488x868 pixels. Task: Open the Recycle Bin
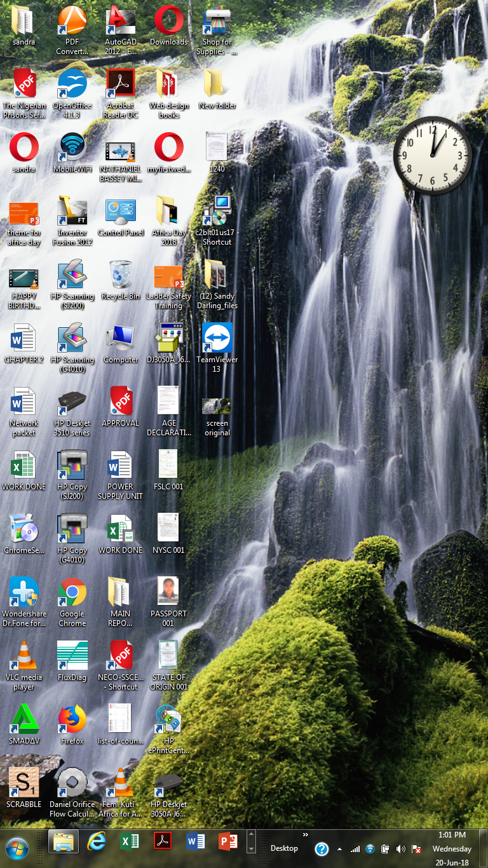tap(120, 275)
